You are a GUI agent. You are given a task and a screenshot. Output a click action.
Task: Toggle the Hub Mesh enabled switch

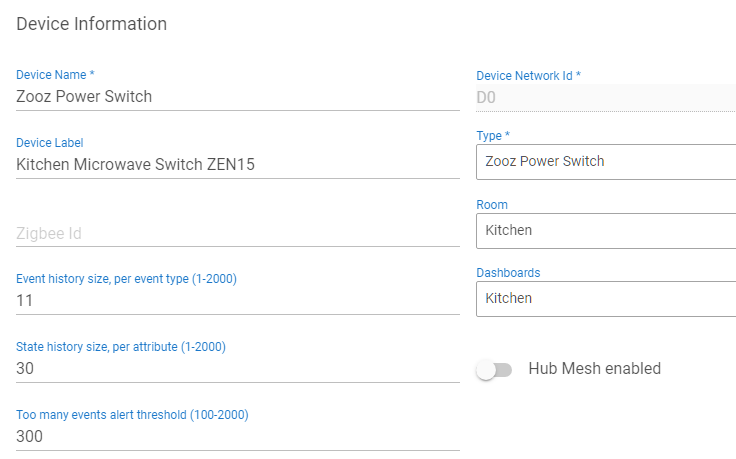(x=494, y=370)
